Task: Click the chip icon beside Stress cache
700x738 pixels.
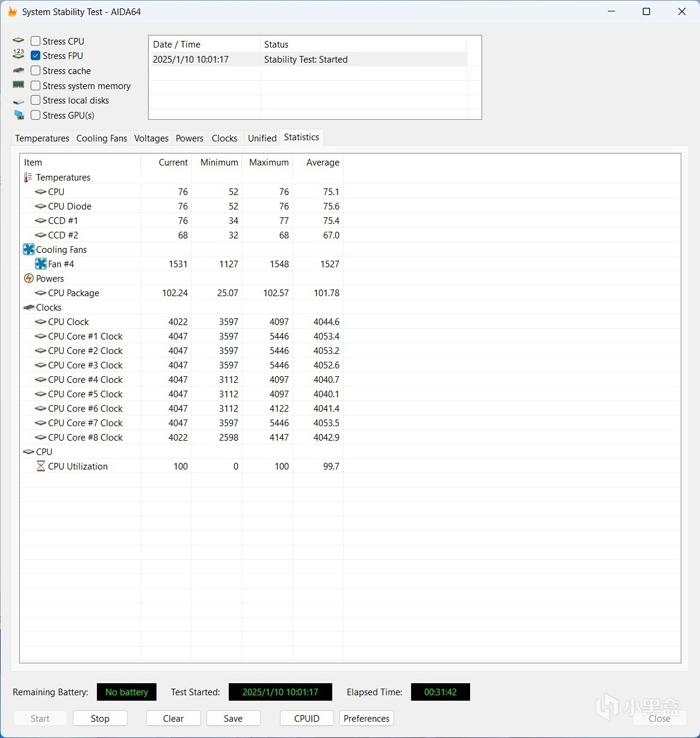Action: pos(19,70)
